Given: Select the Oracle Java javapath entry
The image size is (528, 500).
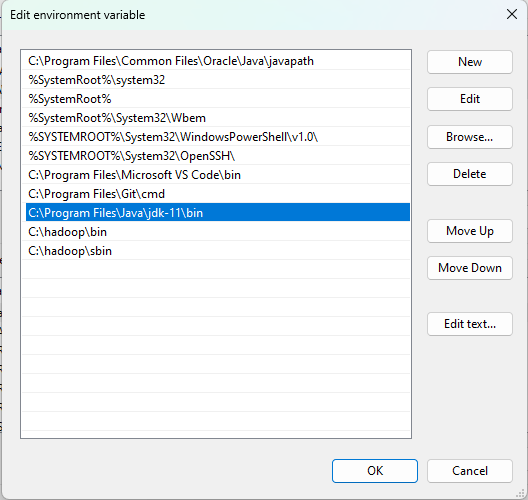Looking at the screenshot, I should [x=218, y=61].
